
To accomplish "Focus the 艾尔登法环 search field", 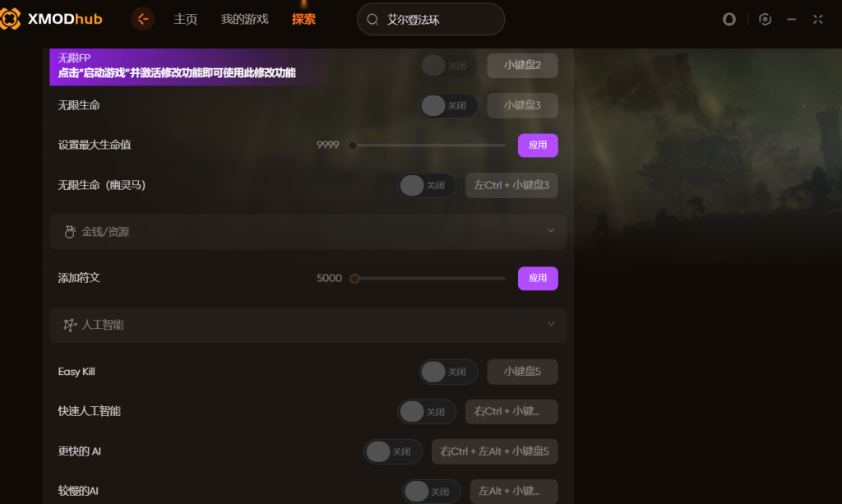I will [431, 20].
